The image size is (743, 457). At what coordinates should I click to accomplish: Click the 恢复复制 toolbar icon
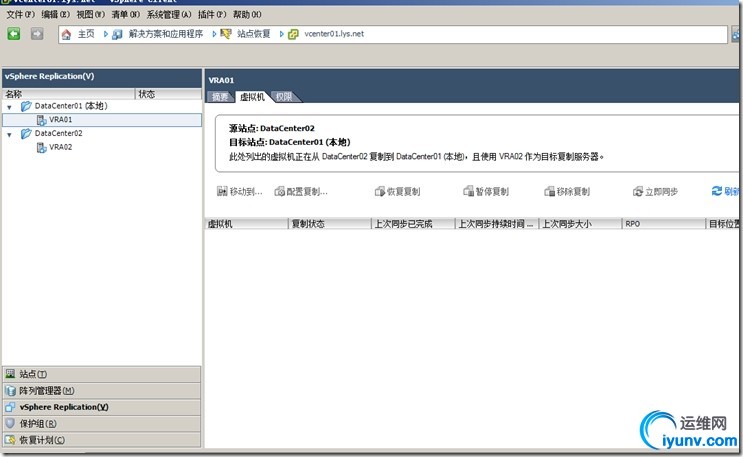click(x=380, y=192)
